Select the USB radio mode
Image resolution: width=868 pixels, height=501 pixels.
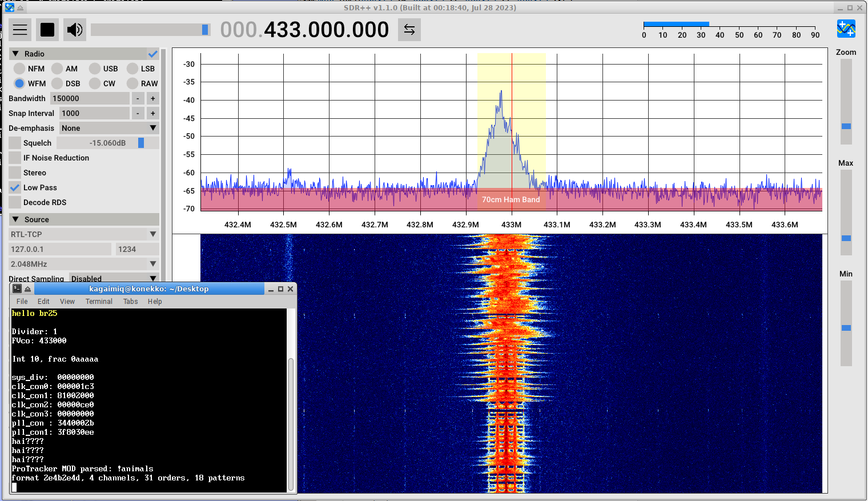point(95,69)
